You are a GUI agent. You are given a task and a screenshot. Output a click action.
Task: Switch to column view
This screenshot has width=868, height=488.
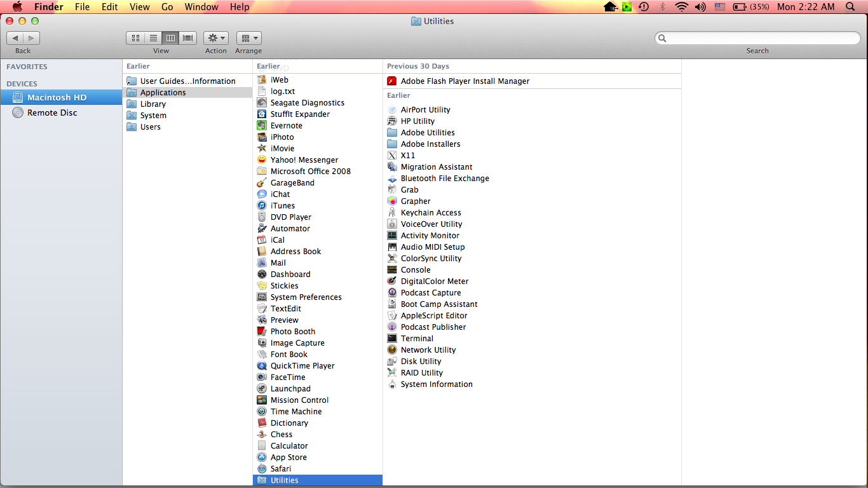pos(170,38)
